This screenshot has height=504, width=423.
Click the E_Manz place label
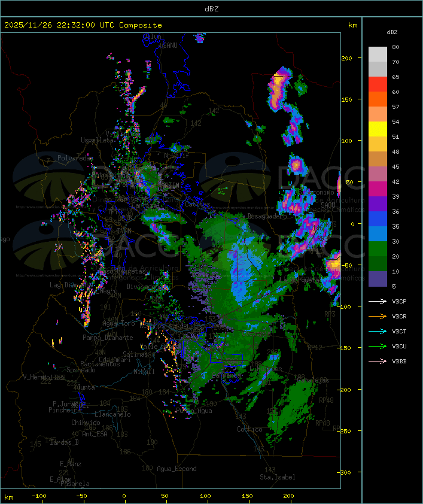tap(71, 464)
